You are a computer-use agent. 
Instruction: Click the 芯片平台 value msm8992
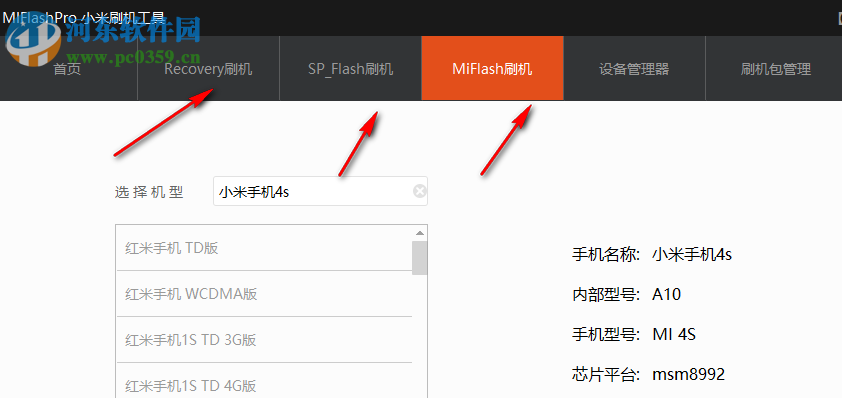tap(688, 374)
